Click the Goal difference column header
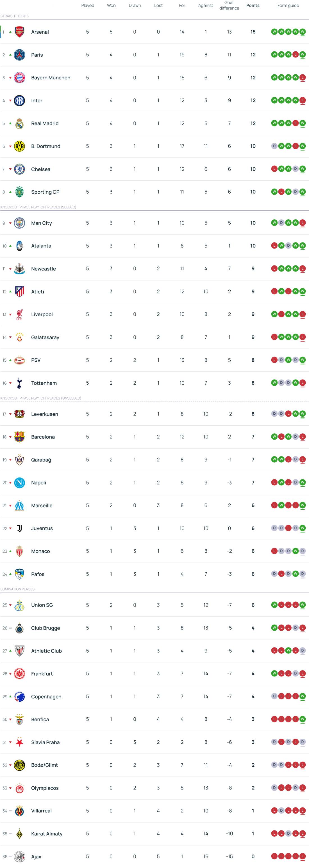This screenshot has width=309, height=868. point(229,5)
